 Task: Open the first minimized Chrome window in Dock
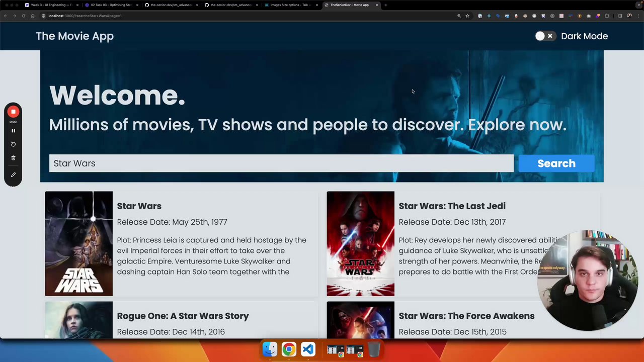pyautogui.click(x=335, y=350)
